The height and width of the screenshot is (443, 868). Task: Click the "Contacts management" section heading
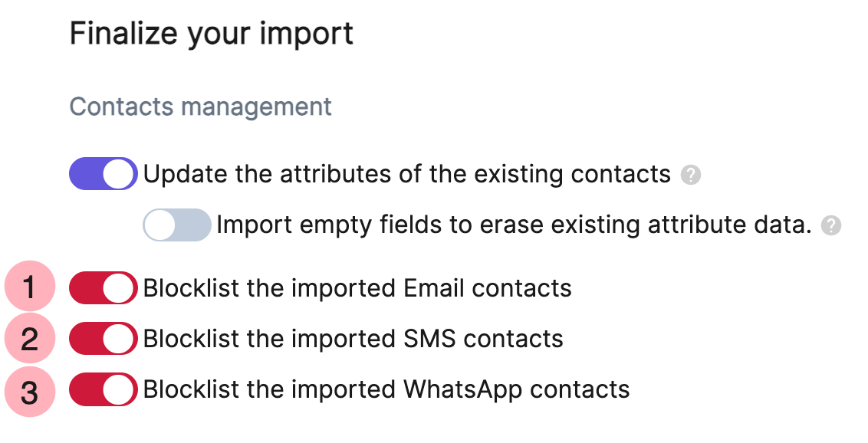click(201, 107)
